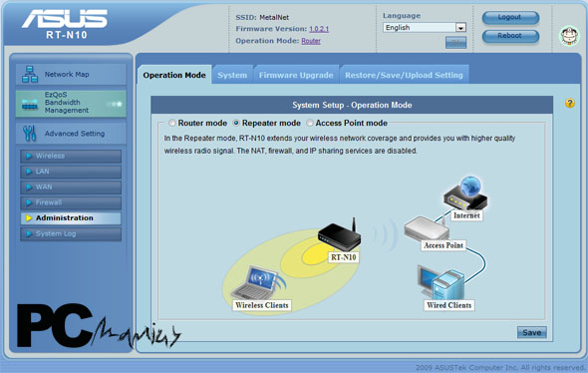
Task: Open the Firmware Upgrade tab
Action: click(x=296, y=75)
